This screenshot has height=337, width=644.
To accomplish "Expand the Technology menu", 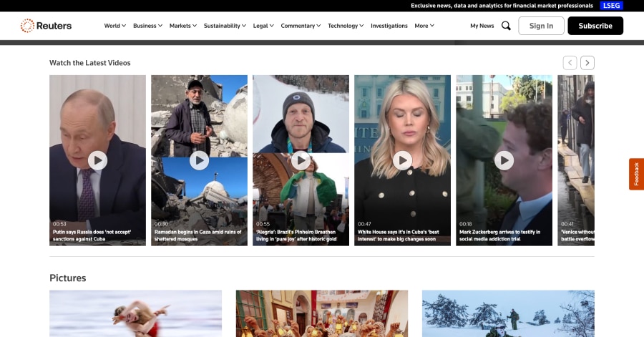I will point(346,26).
